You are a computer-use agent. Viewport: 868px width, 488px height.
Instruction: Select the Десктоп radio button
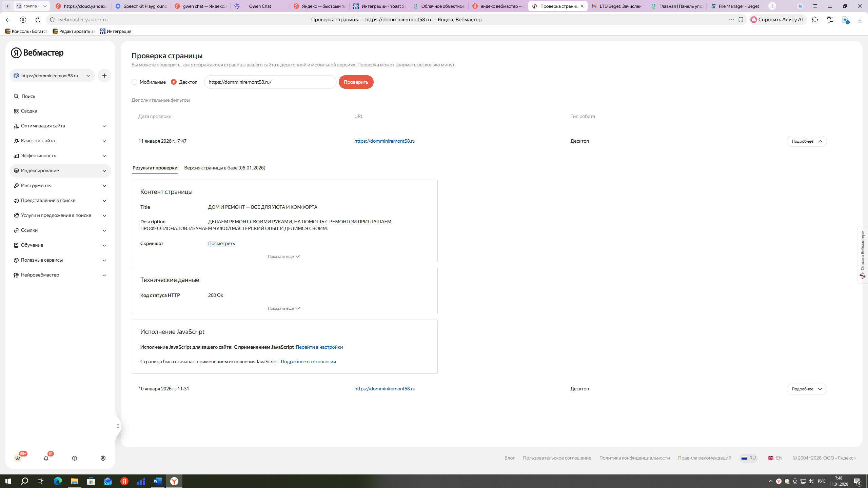tap(174, 82)
